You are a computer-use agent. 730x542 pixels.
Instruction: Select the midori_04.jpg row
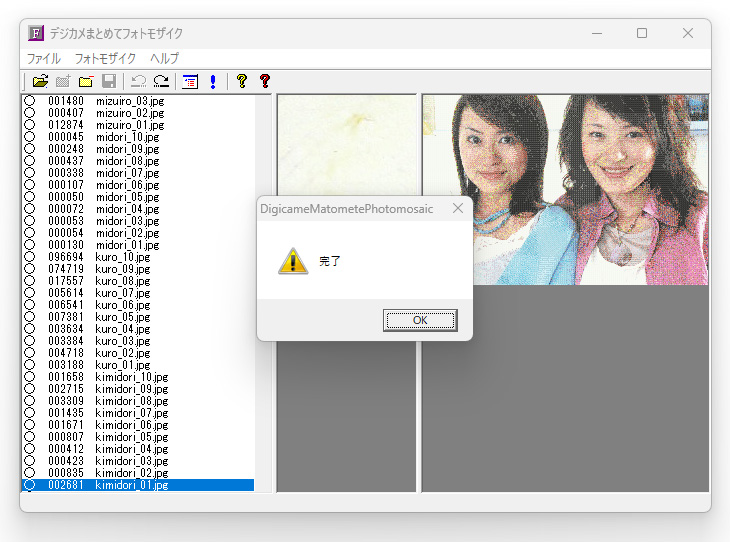click(x=138, y=209)
